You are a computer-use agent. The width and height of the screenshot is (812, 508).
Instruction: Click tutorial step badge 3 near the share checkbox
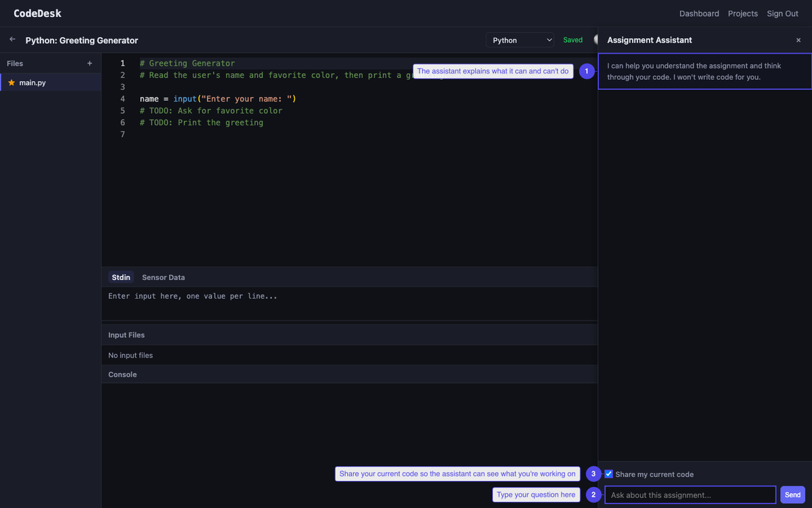click(x=593, y=474)
